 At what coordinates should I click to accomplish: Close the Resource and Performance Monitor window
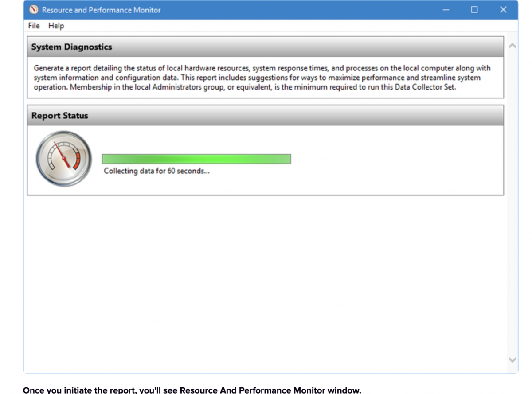(x=503, y=10)
